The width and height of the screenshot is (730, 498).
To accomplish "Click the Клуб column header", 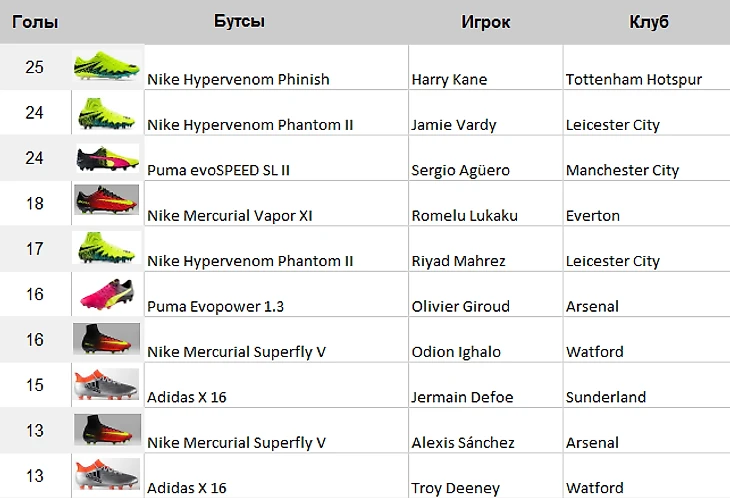I will (x=649, y=22).
